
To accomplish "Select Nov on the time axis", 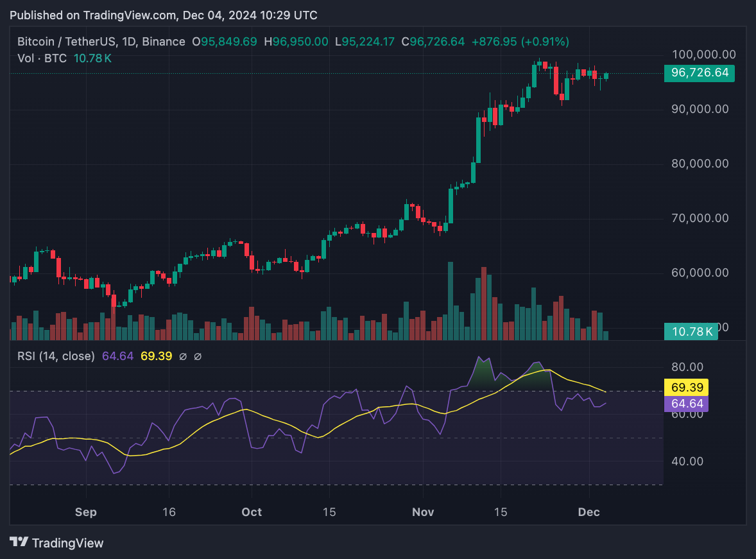I will click(x=422, y=512).
